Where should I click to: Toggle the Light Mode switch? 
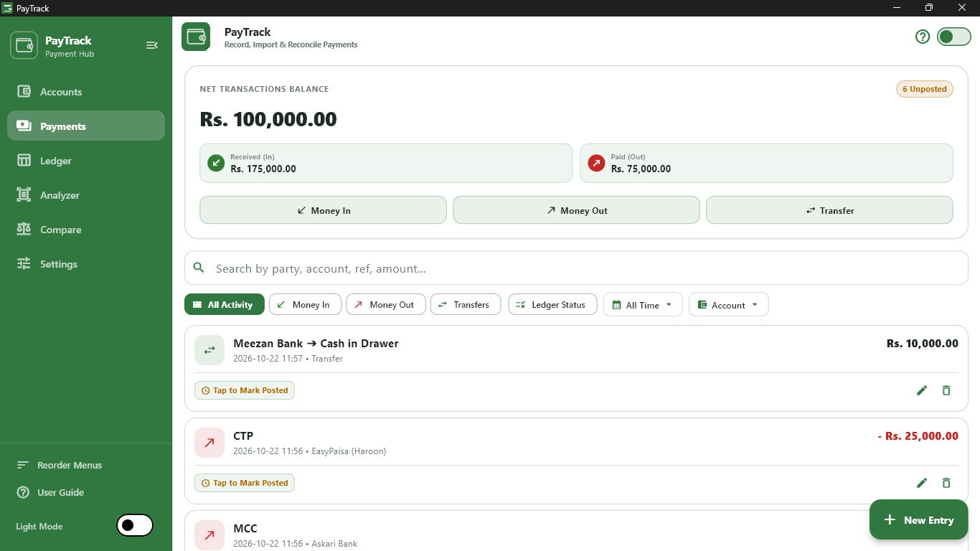pos(135,525)
